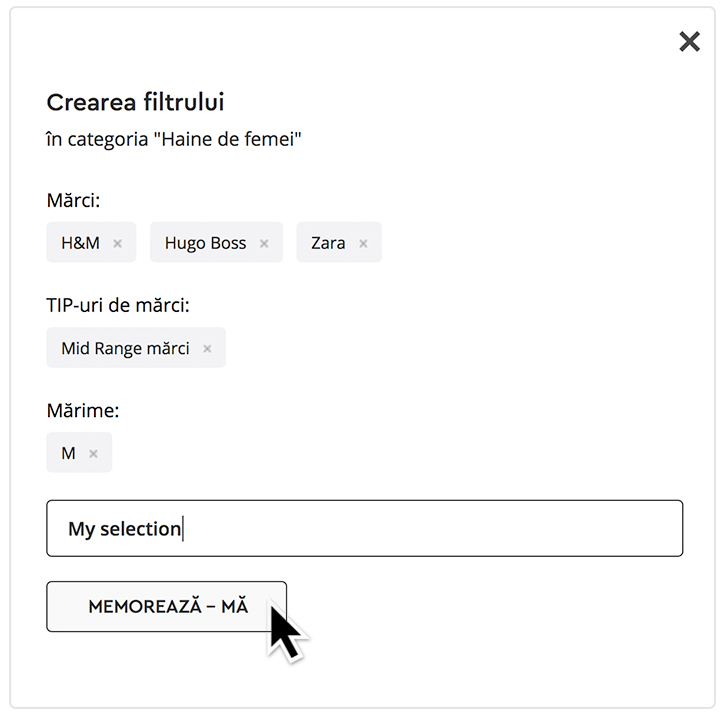Screen dimensions: 722x718
Task: Click the 'Crearea filtrului' heading
Action: tap(135, 102)
